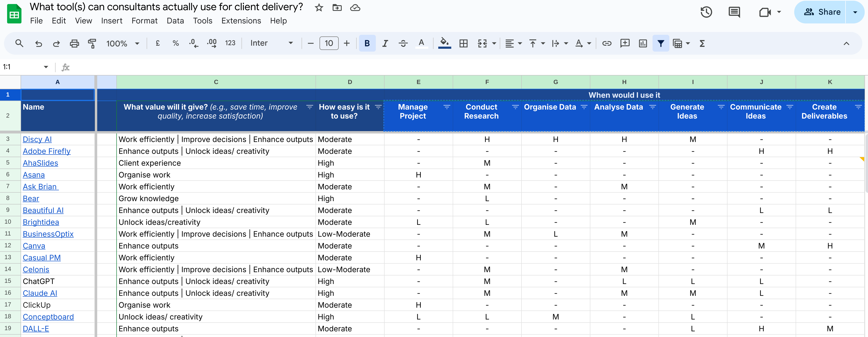The image size is (868, 337).
Task: Open the zoom 100% dropdown
Action: 122,44
